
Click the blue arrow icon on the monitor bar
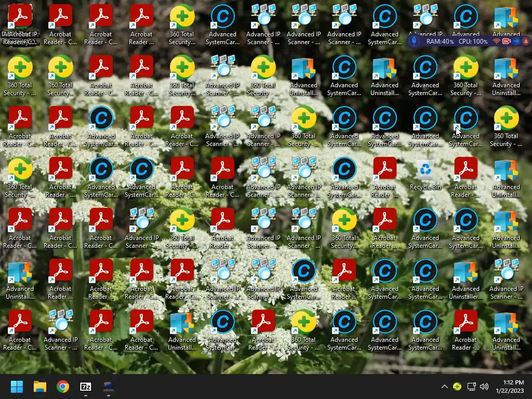click(516, 41)
